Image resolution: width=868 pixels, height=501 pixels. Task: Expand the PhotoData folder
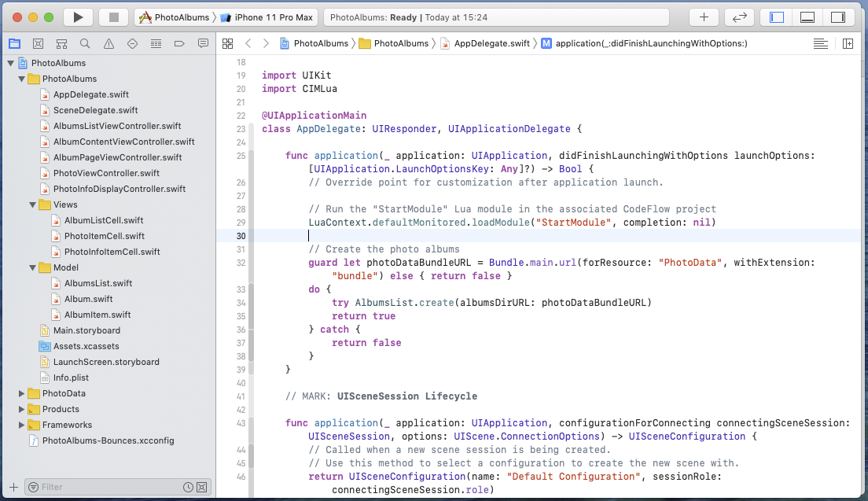pos(21,393)
